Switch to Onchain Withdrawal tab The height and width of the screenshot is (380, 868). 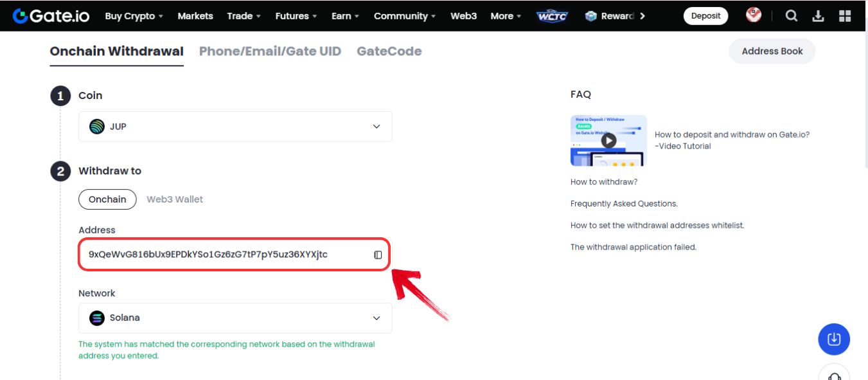coord(116,51)
